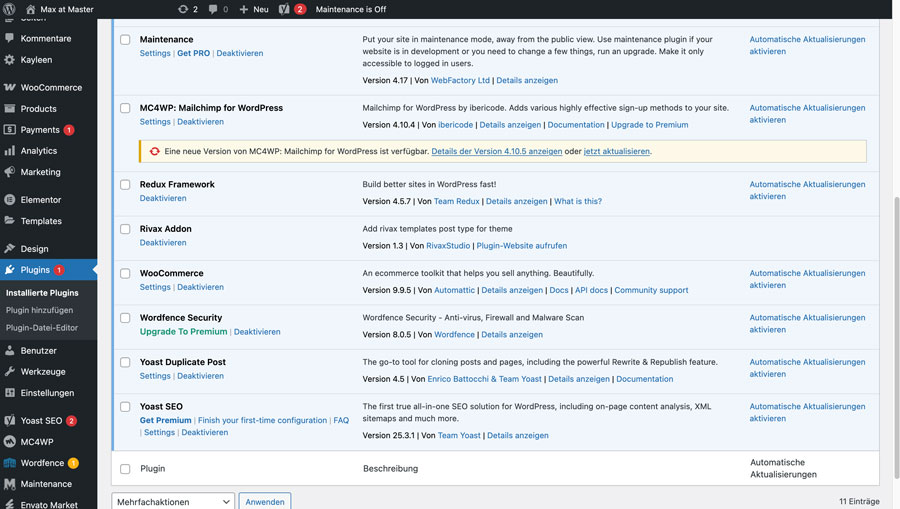
Task: Click the Plugins plug icon
Action: pyautogui.click(x=9, y=270)
